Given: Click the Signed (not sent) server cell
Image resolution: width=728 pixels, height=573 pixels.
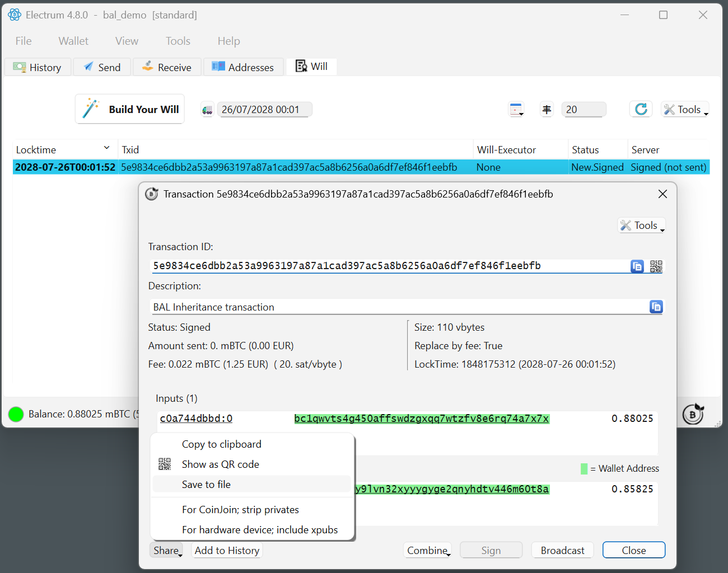Looking at the screenshot, I should [669, 167].
